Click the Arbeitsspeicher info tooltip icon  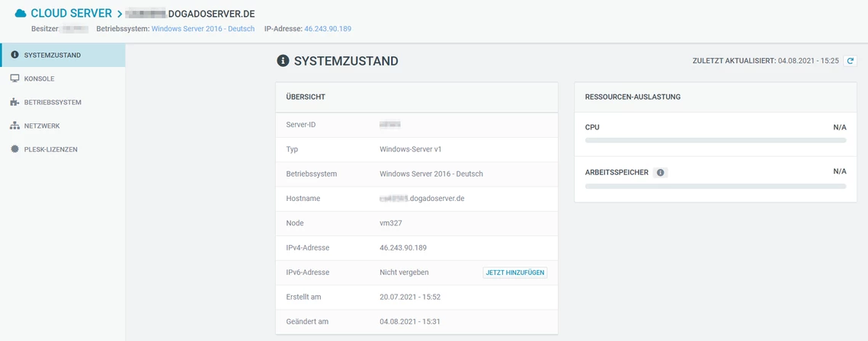coord(660,172)
